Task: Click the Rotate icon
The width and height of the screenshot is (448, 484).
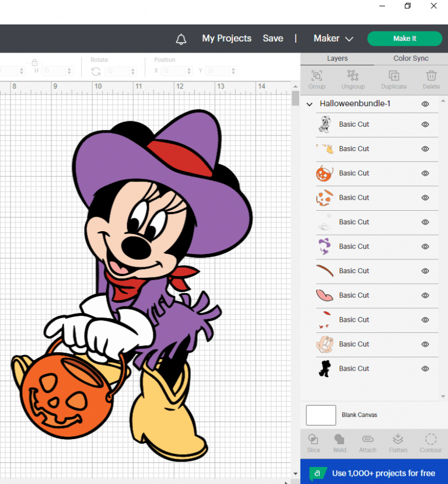Action: click(96, 72)
